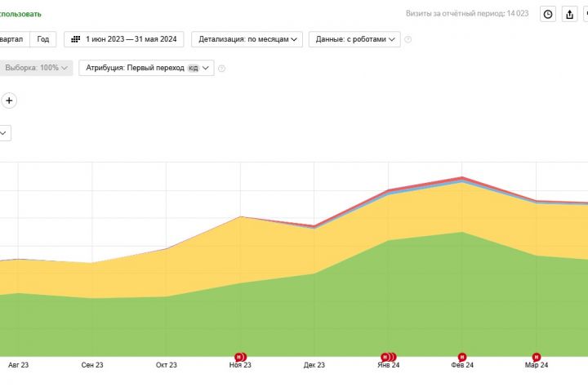Click the help icon beside 'Данные: с роботами'
Screen dimensions: 588x392
click(408, 39)
